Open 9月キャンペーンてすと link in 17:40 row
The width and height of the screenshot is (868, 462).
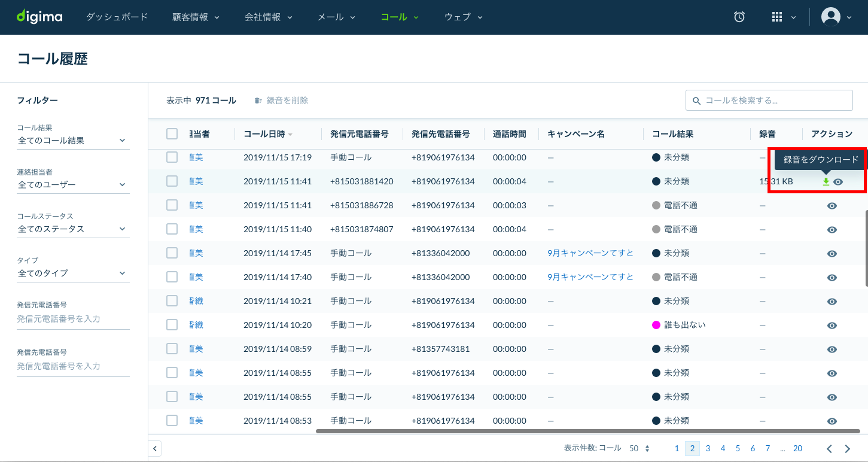pos(590,277)
